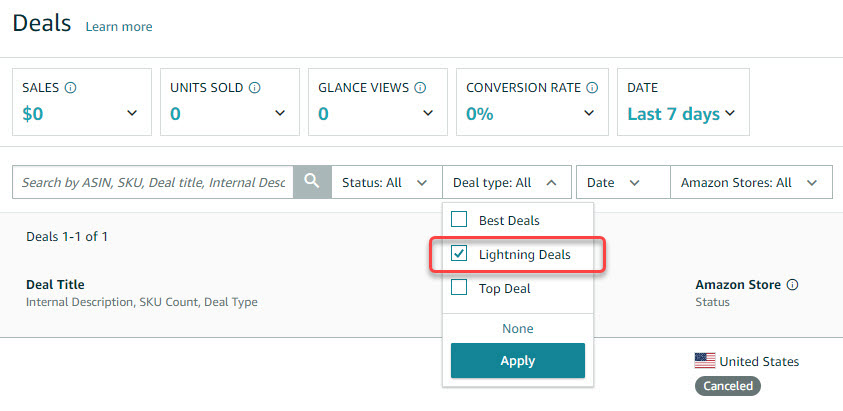Click the magnifier search icon button

point(312,182)
